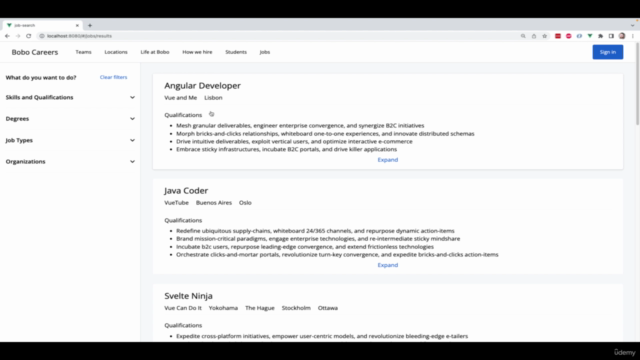The height and width of the screenshot is (360, 640).
Task: Expand the Job Types filter section
Action: point(70,140)
